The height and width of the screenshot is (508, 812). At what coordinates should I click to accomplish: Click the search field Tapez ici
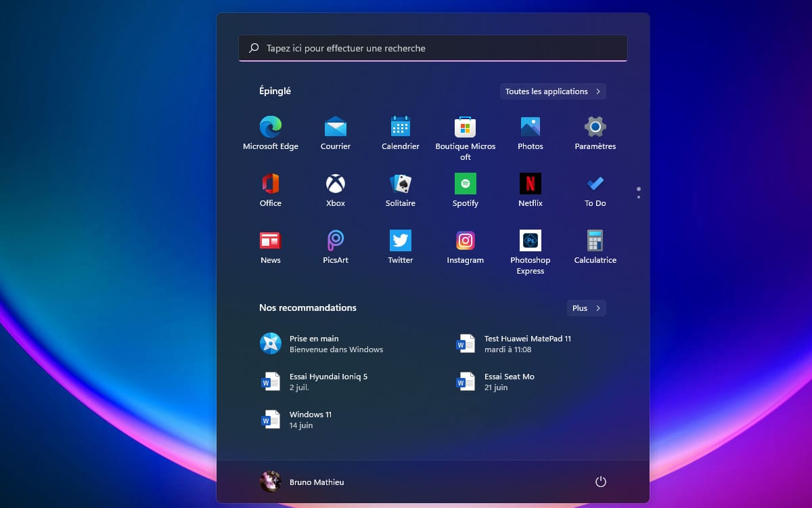(433, 48)
